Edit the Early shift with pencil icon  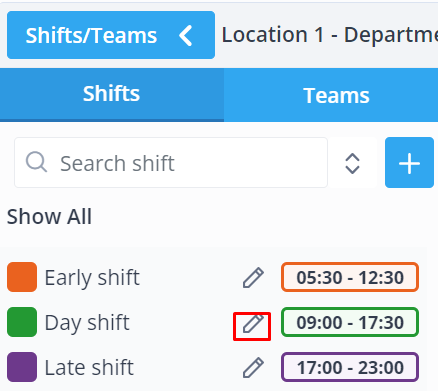point(253,277)
